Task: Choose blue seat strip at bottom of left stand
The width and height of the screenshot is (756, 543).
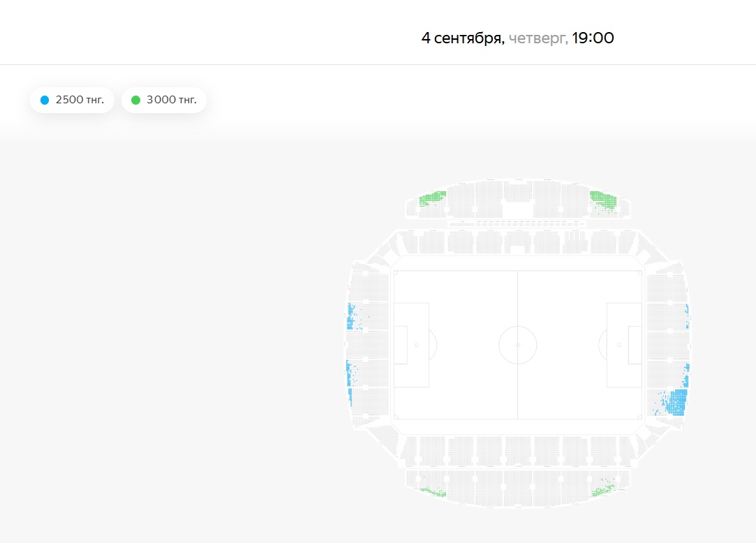Action: pyautogui.click(x=350, y=397)
